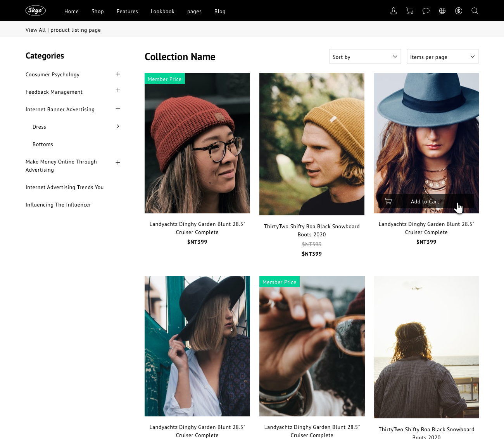Click the globe language icon
This screenshot has height=439, width=504.
442,11
